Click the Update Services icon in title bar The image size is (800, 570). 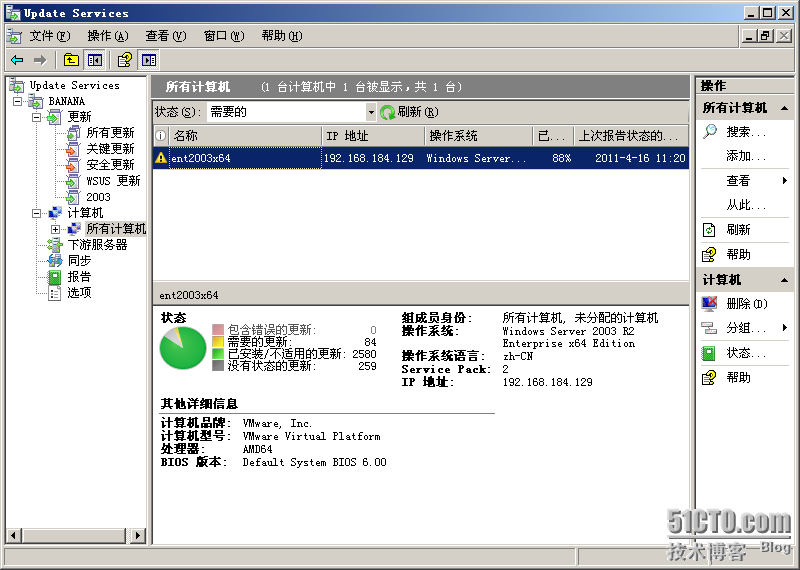[x=13, y=13]
